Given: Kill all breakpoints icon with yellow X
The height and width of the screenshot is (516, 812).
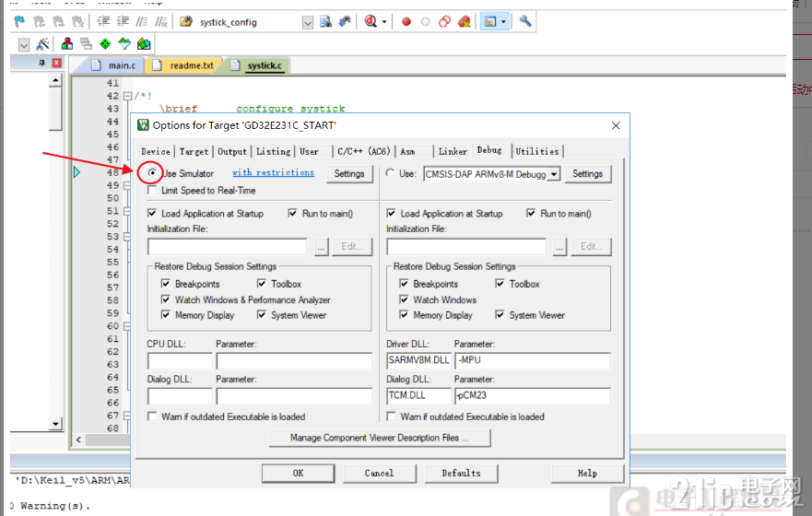Looking at the screenshot, I should point(465,22).
